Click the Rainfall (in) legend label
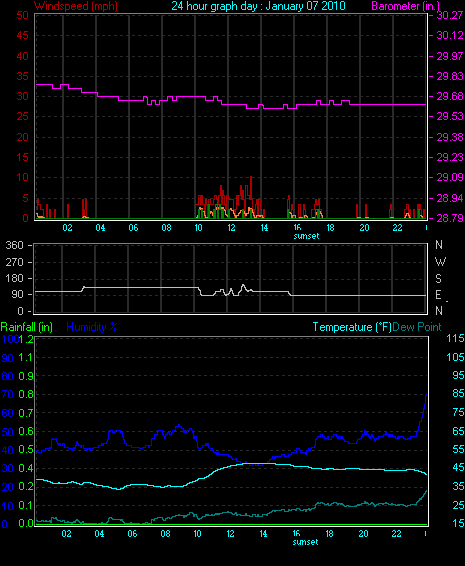The image size is (465, 566). tap(27, 327)
